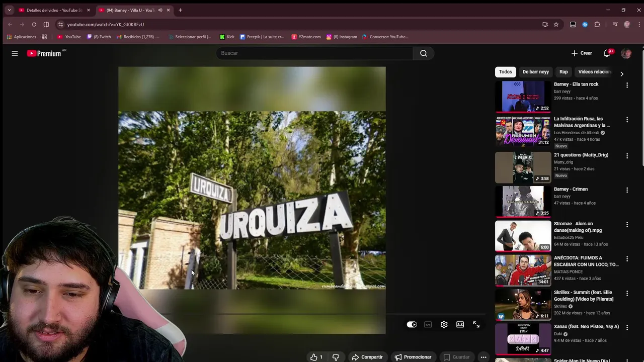This screenshot has width=644, height=362.
Task: Open options for Barney - Ella tan rock
Action: tap(627, 85)
